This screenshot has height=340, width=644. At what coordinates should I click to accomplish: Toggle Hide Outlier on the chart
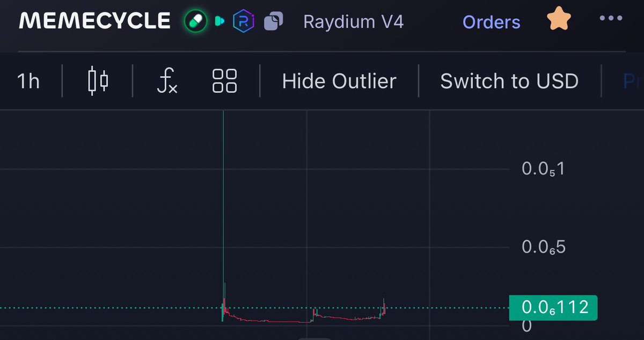tap(339, 81)
